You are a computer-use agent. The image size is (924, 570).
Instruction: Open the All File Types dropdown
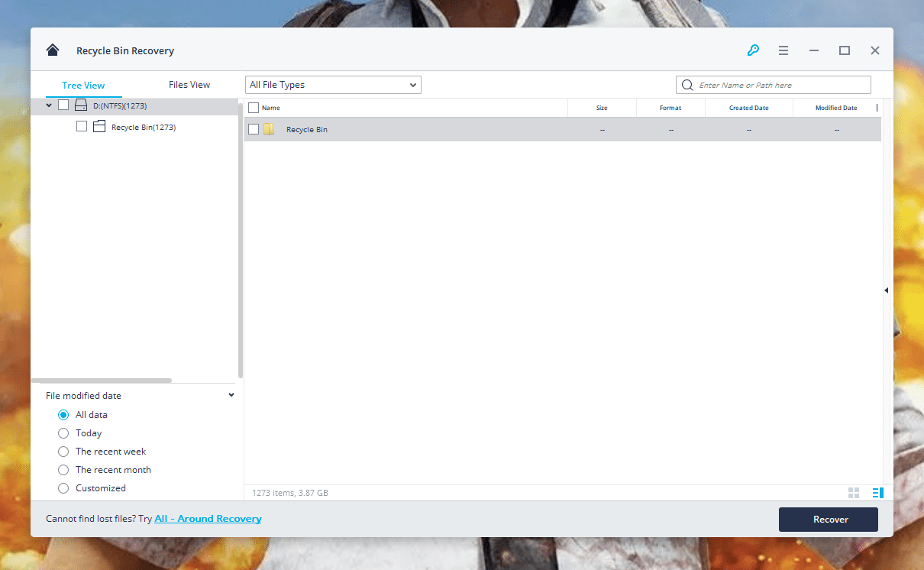pyautogui.click(x=333, y=85)
